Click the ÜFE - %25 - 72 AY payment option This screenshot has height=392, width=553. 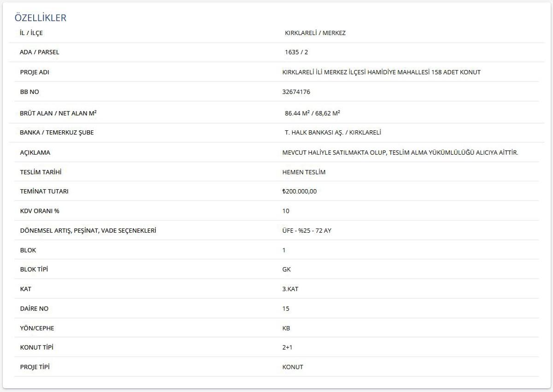coord(306,230)
